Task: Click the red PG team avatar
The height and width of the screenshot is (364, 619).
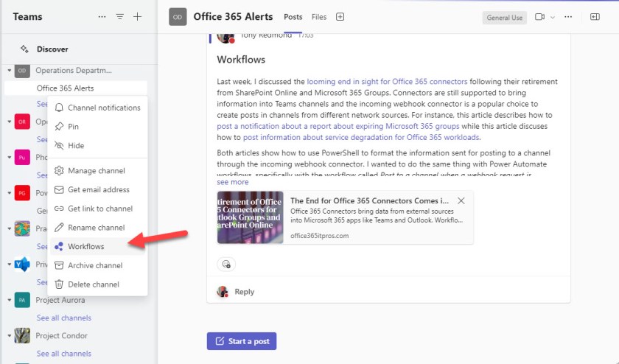Action: [x=22, y=192]
